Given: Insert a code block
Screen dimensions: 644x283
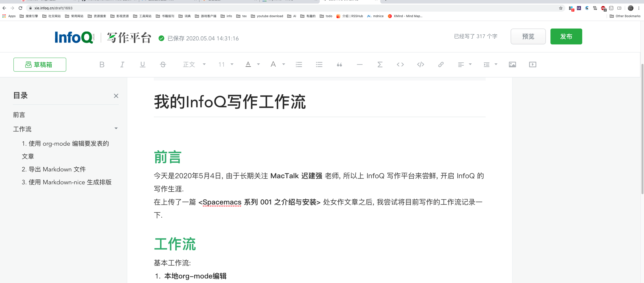Looking at the screenshot, I should click(x=421, y=65).
